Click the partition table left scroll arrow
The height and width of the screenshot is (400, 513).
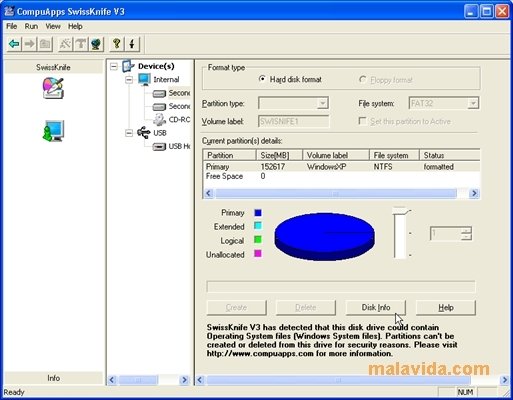coord(209,193)
